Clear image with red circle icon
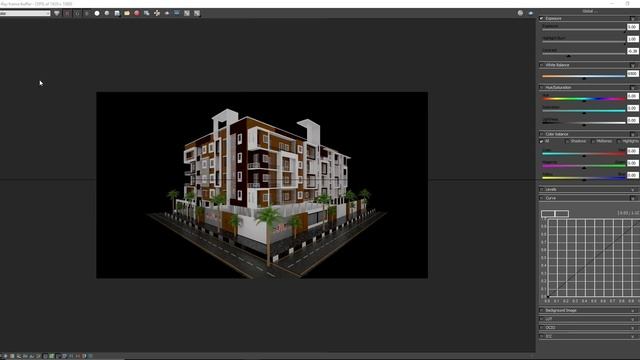Viewport: 640px width, 360px height. pos(137,13)
